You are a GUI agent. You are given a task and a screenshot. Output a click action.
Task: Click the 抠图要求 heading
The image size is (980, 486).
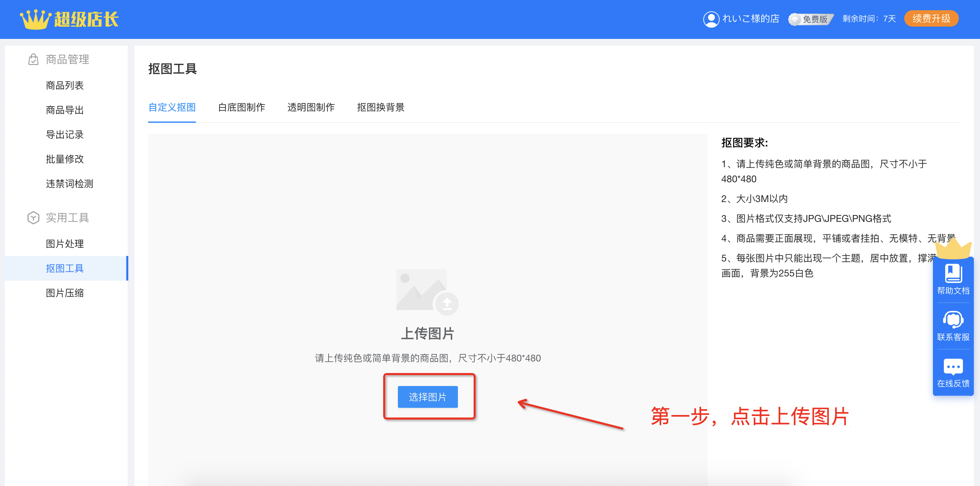click(745, 143)
